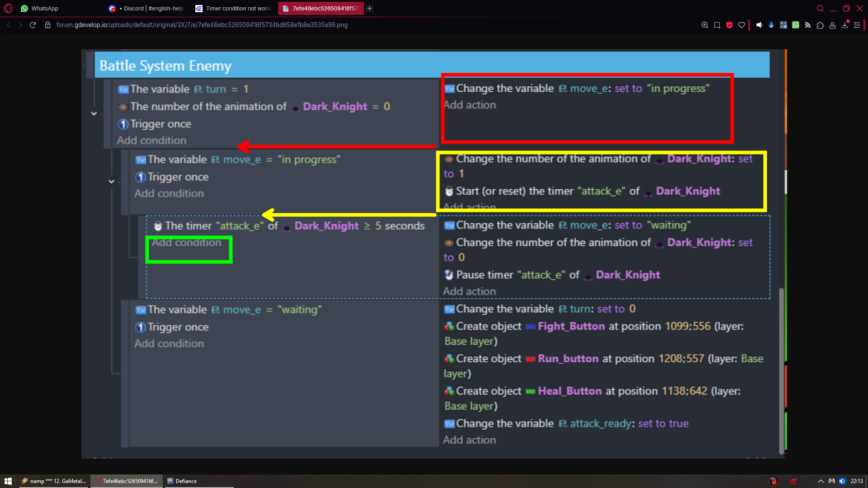Open a new browser tab
Viewport: 868px width, 488px height.
pos(369,8)
